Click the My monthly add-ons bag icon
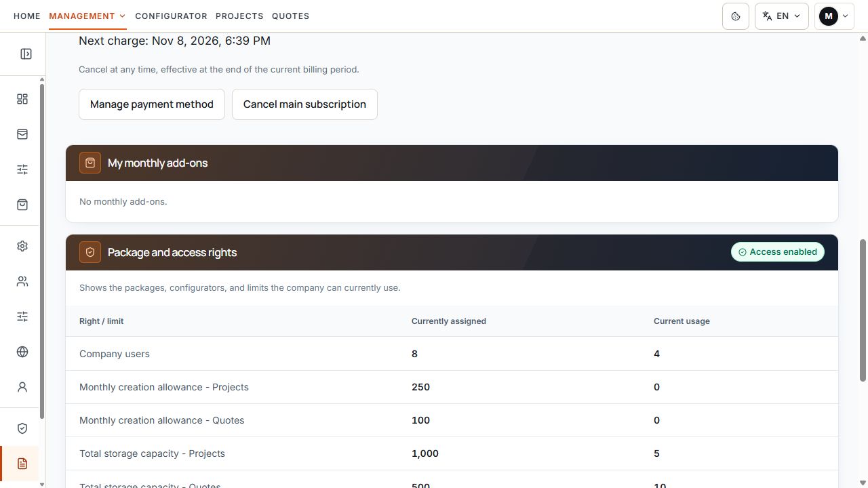868x488 pixels. point(90,163)
